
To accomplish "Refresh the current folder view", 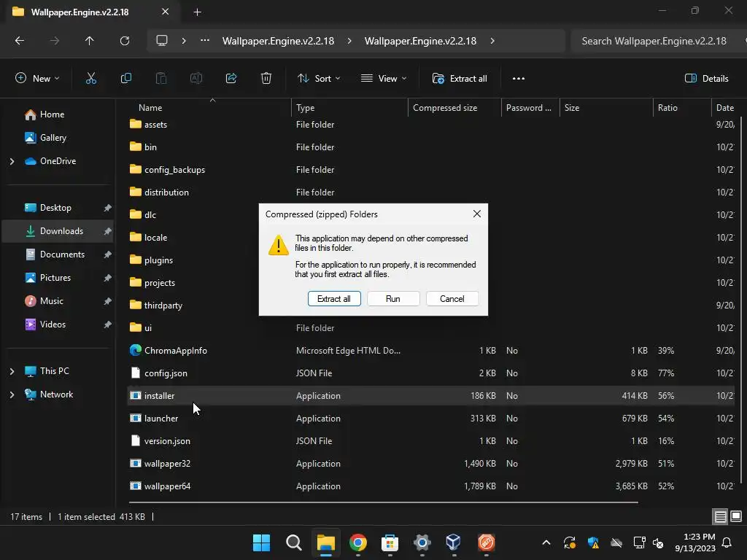I will tap(125, 41).
